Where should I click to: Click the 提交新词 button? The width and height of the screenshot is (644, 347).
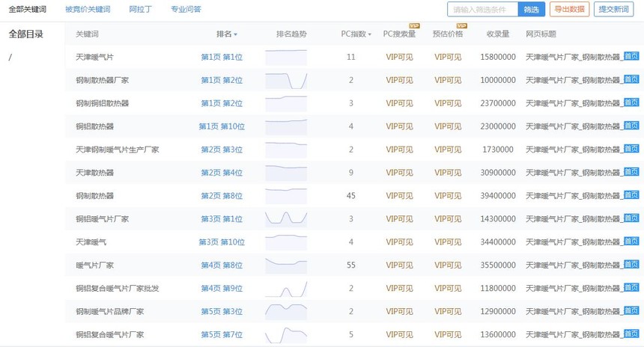pyautogui.click(x=614, y=10)
